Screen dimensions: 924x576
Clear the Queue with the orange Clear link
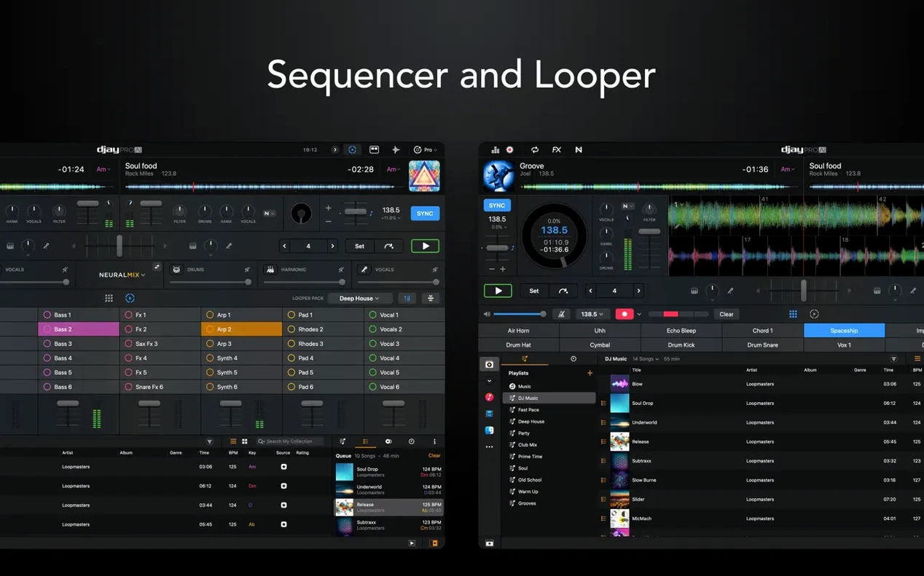(434, 456)
